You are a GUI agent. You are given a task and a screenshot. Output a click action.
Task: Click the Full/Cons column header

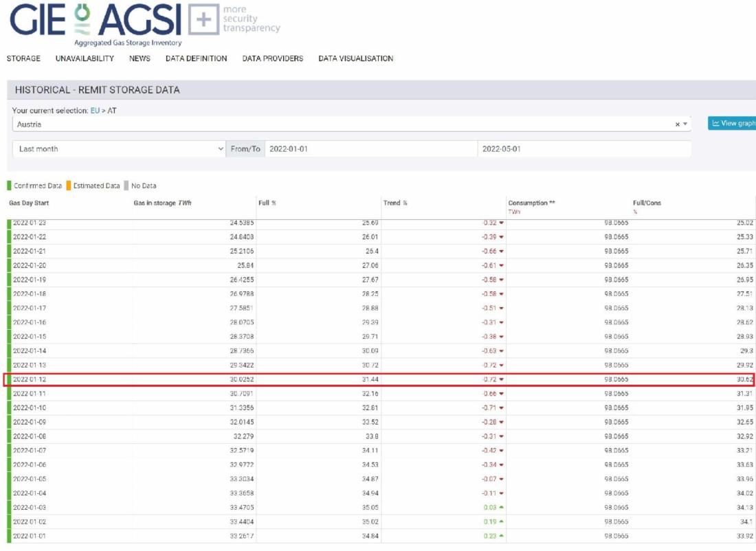pos(647,203)
